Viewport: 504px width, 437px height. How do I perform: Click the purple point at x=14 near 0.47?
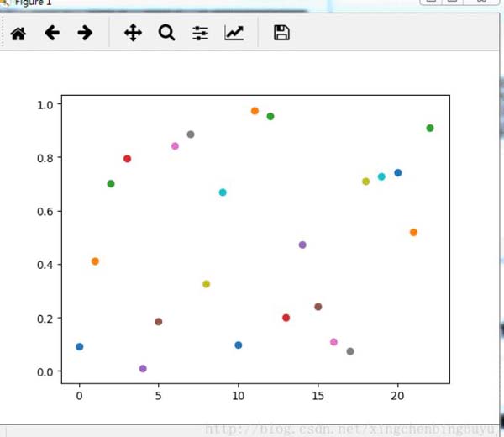coord(302,245)
